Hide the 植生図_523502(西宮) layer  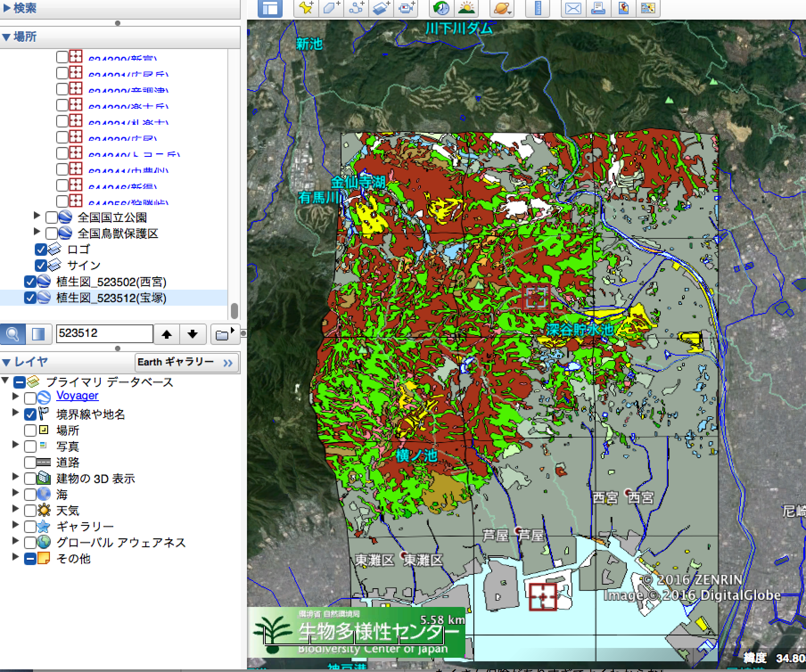pos(30,282)
